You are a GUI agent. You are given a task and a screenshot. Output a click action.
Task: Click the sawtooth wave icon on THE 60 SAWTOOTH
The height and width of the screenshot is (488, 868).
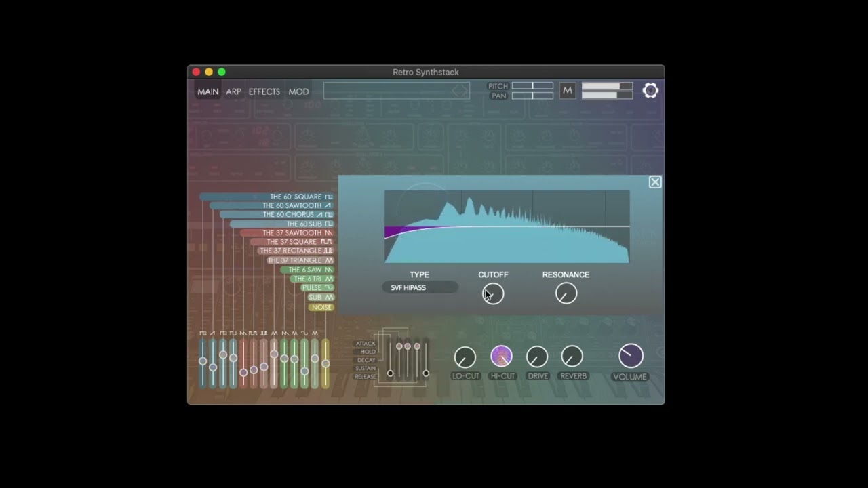(328, 205)
